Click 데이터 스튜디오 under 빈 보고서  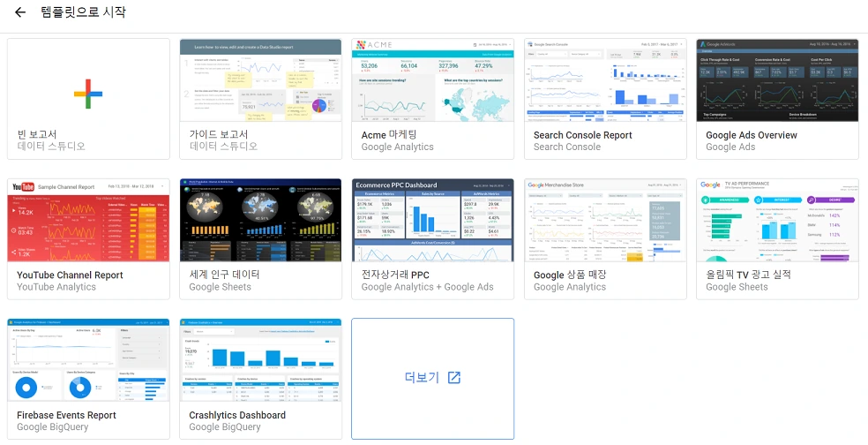[x=51, y=147]
